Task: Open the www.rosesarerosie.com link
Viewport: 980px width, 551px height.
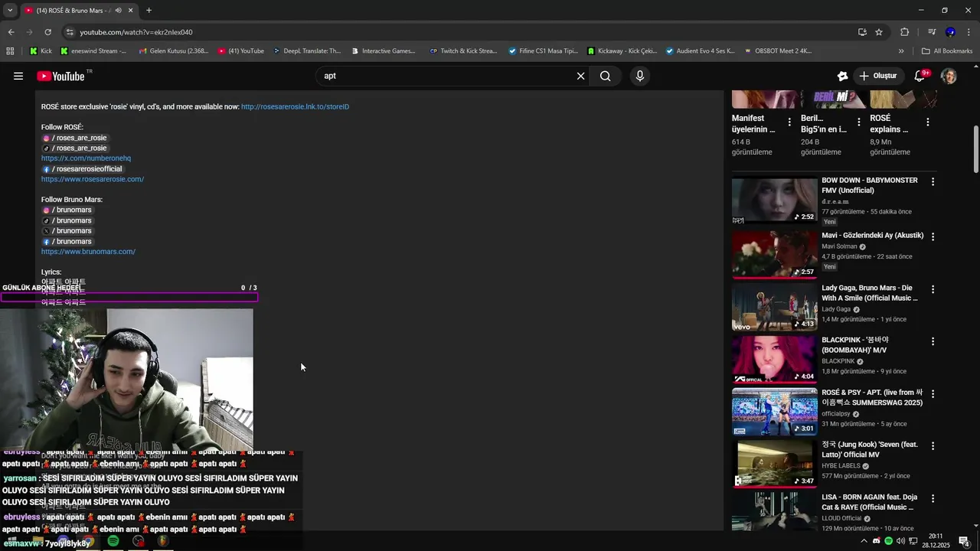Action: point(93,179)
